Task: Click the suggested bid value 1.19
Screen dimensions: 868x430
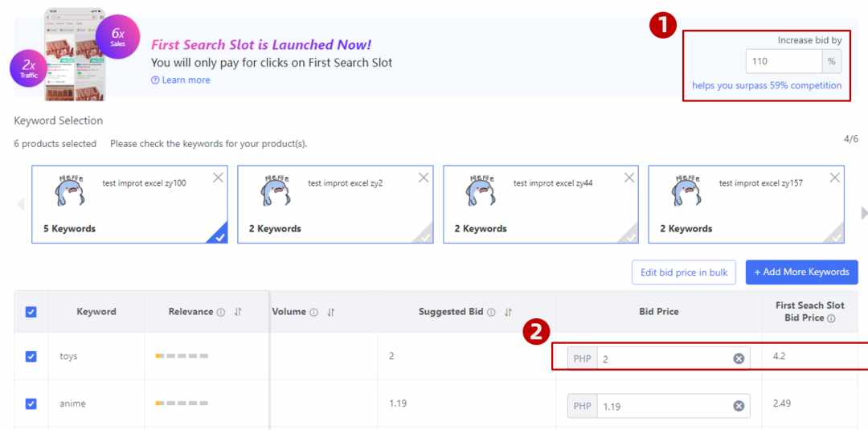Action: pyautogui.click(x=398, y=403)
